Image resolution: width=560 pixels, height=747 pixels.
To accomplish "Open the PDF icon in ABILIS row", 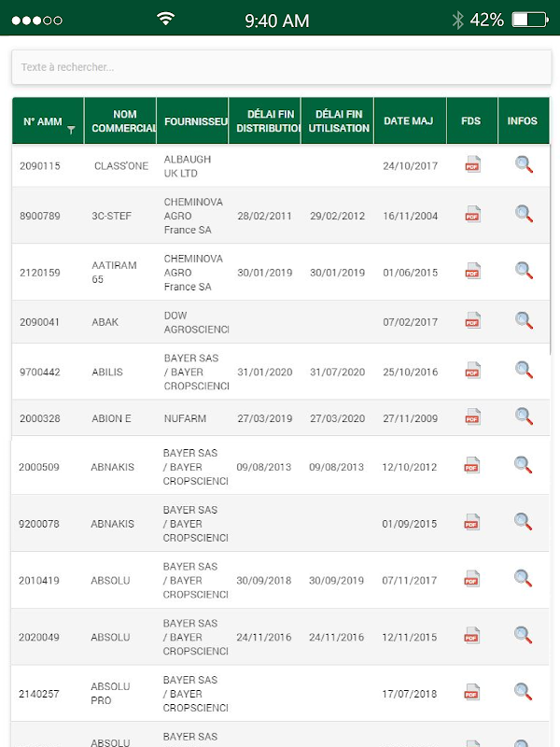I will (472, 371).
